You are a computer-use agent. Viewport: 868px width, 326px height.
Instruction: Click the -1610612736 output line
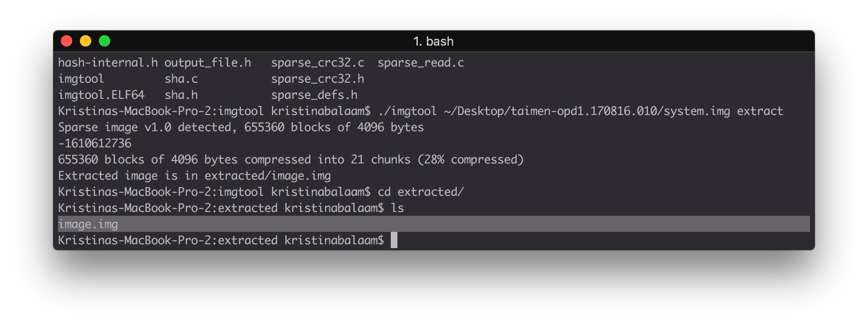95,144
